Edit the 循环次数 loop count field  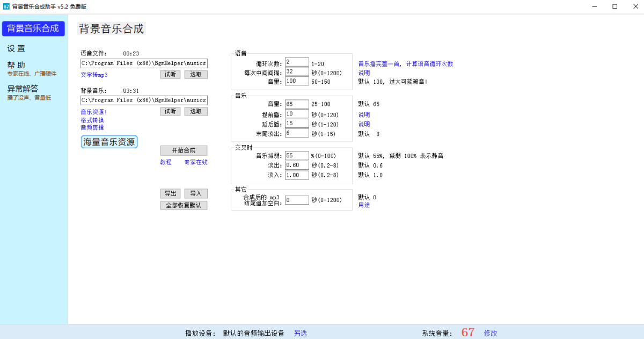point(296,61)
